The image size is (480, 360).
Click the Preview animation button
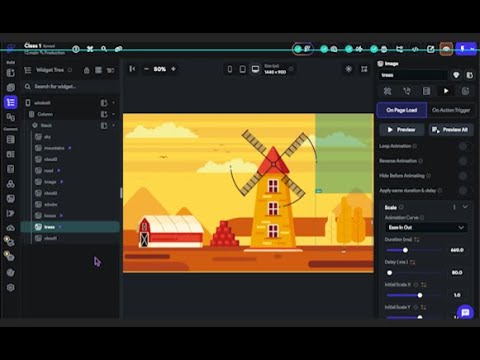coord(402,130)
